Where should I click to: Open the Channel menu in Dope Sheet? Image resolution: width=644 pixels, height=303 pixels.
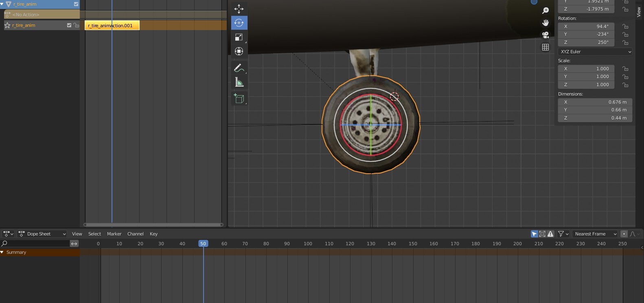(135, 234)
